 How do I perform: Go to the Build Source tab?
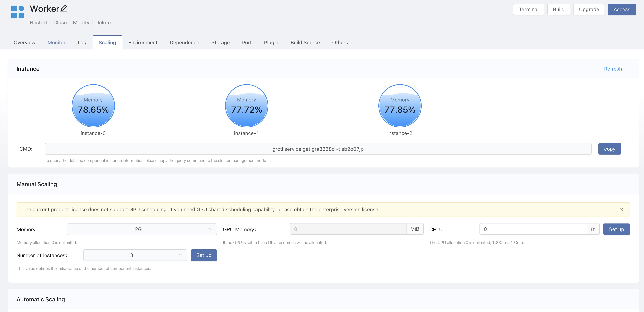coord(305,42)
